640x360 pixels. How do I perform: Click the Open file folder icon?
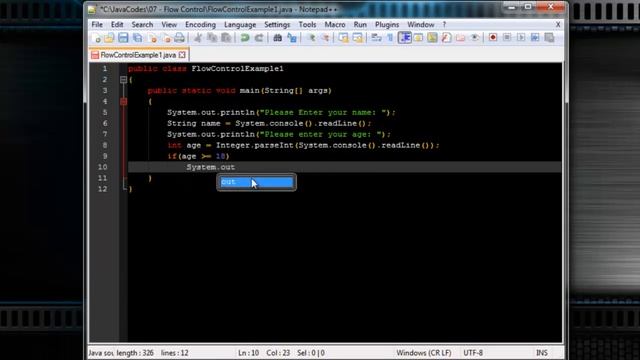tap(109, 38)
